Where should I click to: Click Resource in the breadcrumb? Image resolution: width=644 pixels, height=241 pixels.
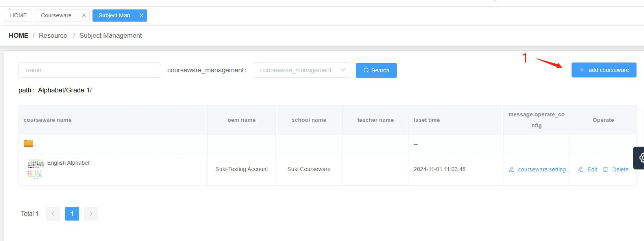pos(53,35)
